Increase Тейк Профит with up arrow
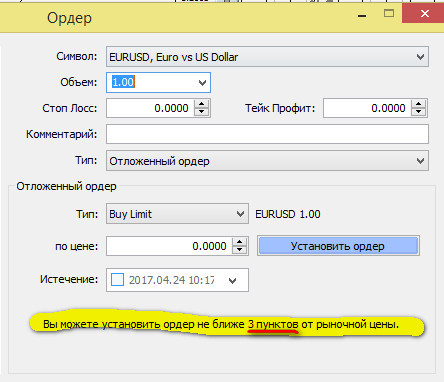Image resolution: width=444 pixels, height=382 pixels. [419, 104]
